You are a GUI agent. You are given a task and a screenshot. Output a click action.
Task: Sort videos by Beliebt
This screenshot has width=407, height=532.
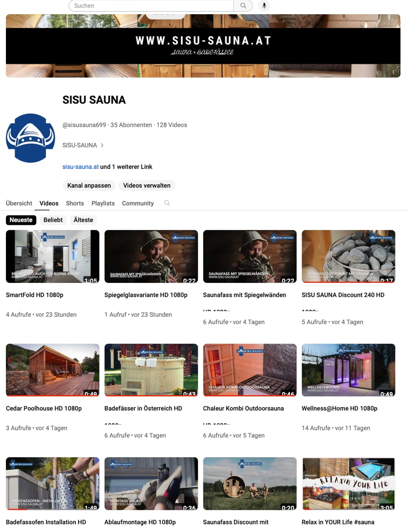click(x=53, y=220)
